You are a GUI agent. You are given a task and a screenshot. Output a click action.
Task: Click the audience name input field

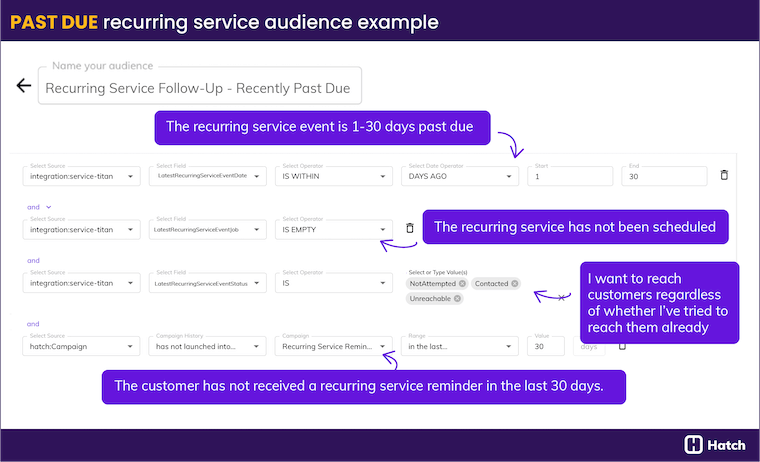click(200, 88)
